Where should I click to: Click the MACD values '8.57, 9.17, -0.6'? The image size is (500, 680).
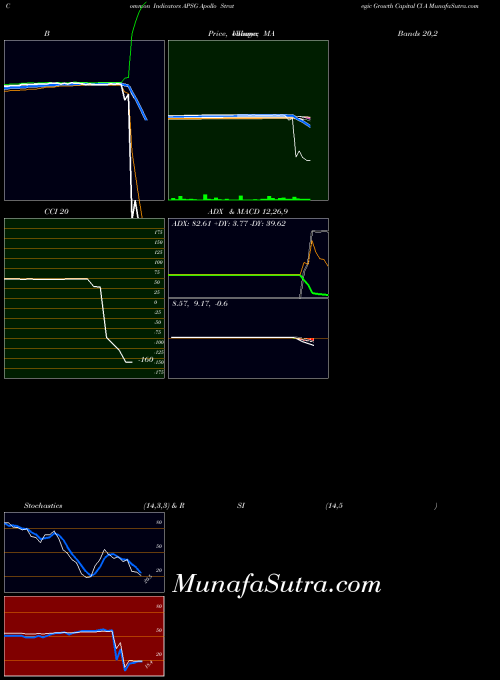[x=200, y=304]
